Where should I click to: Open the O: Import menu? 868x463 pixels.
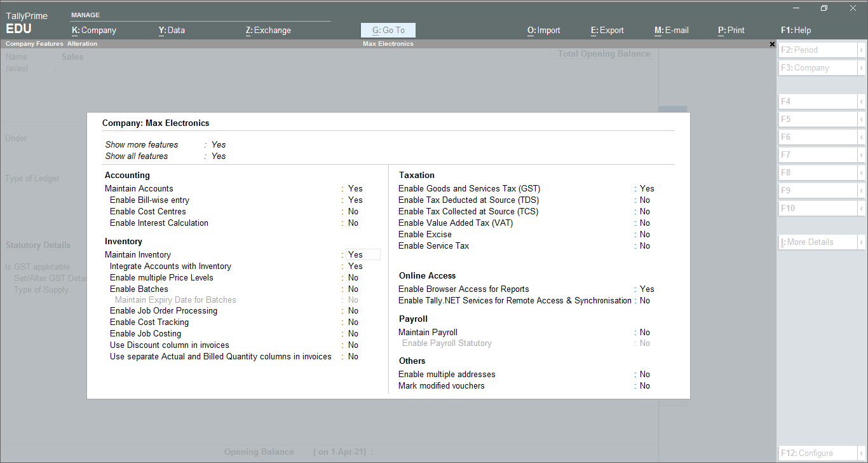pyautogui.click(x=544, y=30)
